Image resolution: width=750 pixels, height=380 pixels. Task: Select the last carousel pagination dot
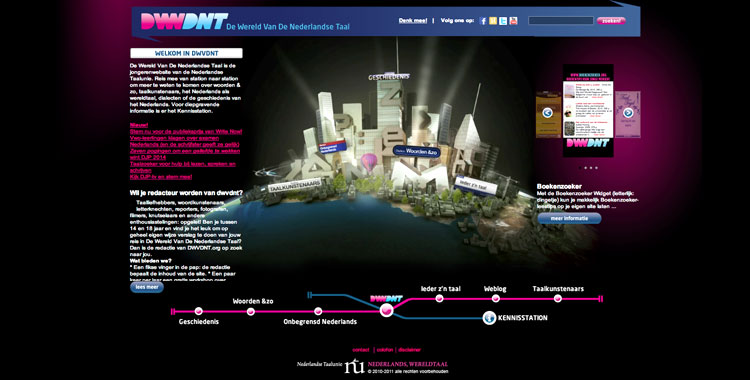click(596, 168)
